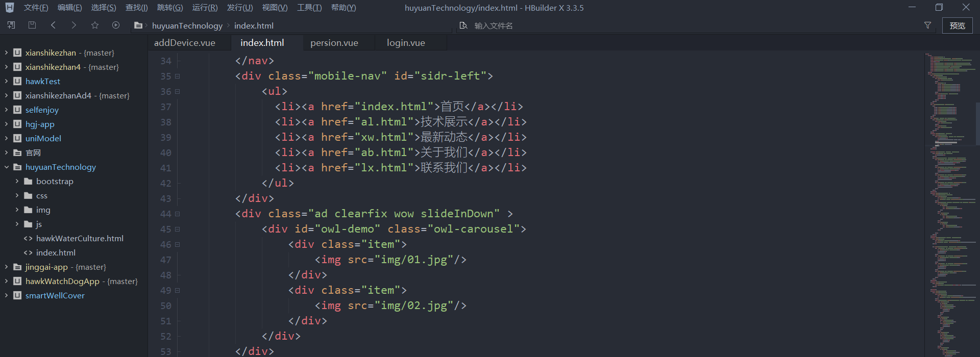Screen dimensions: 980x357
Task: Toggle code fold at line 49
Action: (x=178, y=290)
